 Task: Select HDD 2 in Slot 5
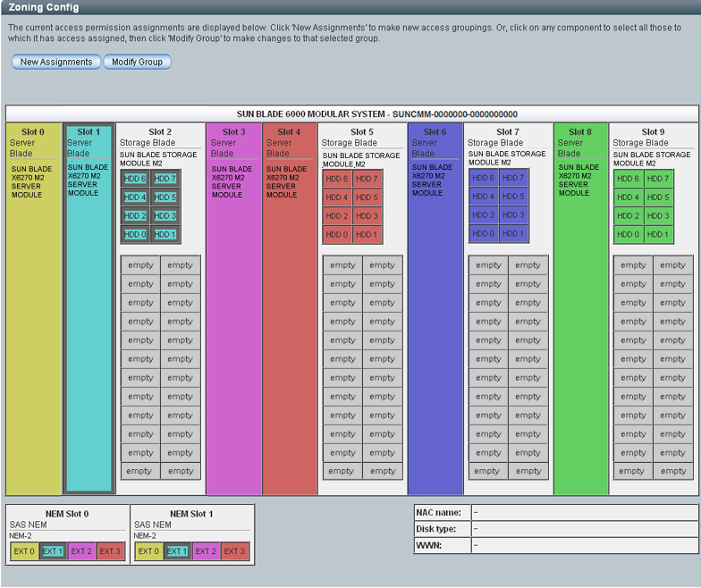point(336,216)
